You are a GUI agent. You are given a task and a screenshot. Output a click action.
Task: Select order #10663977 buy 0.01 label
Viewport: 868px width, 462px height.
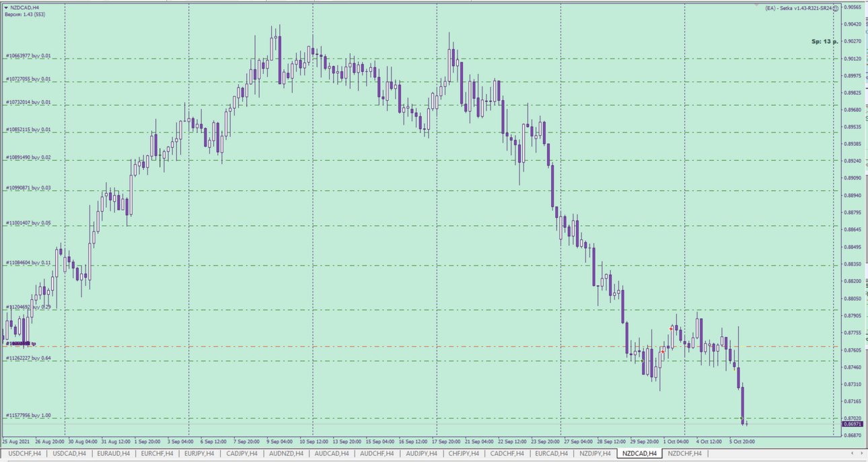28,56
